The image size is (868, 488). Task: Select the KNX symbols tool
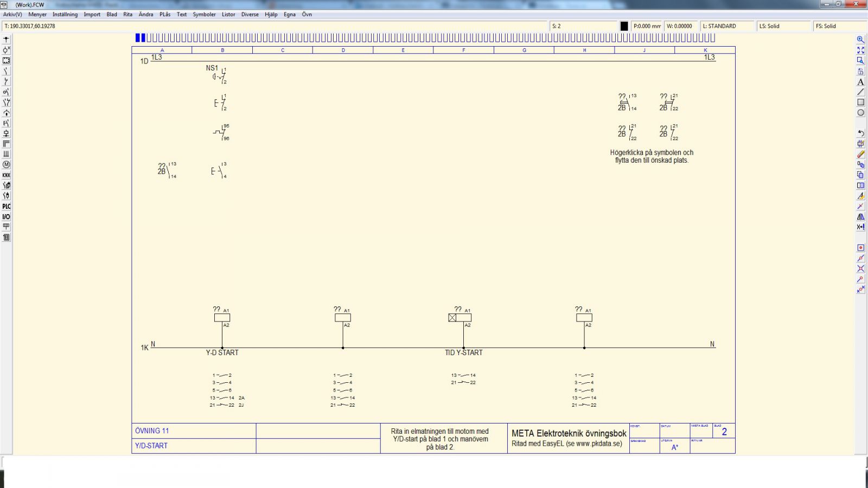pyautogui.click(x=6, y=175)
